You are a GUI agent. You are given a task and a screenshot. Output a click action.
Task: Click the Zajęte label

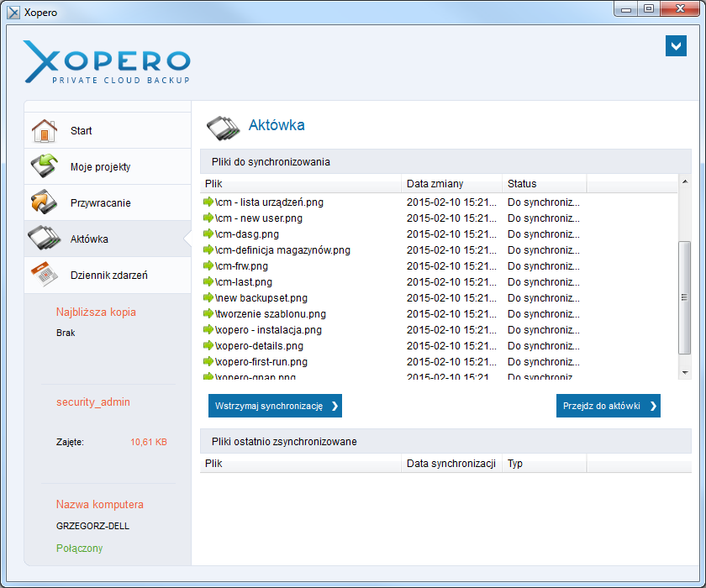tap(70, 442)
